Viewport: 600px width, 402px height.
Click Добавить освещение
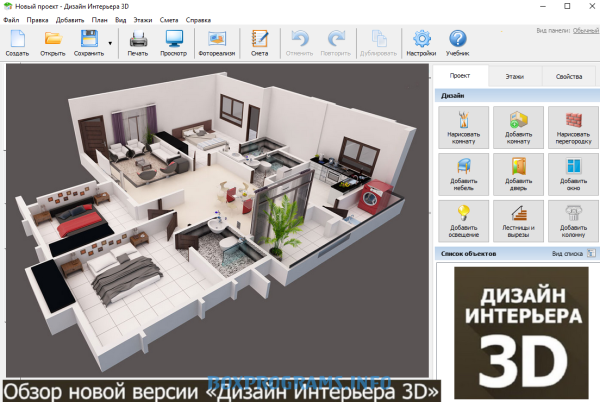(463, 221)
